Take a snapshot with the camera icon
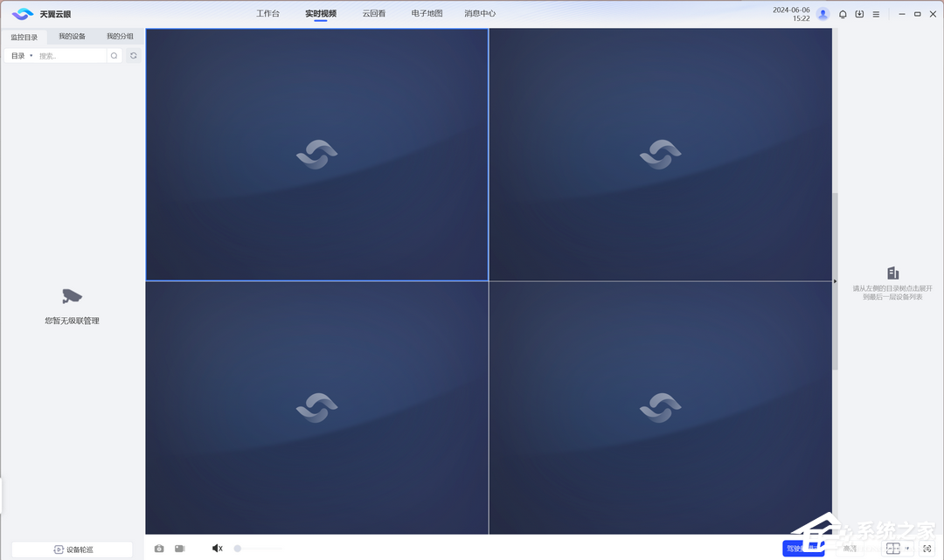 coord(159,549)
